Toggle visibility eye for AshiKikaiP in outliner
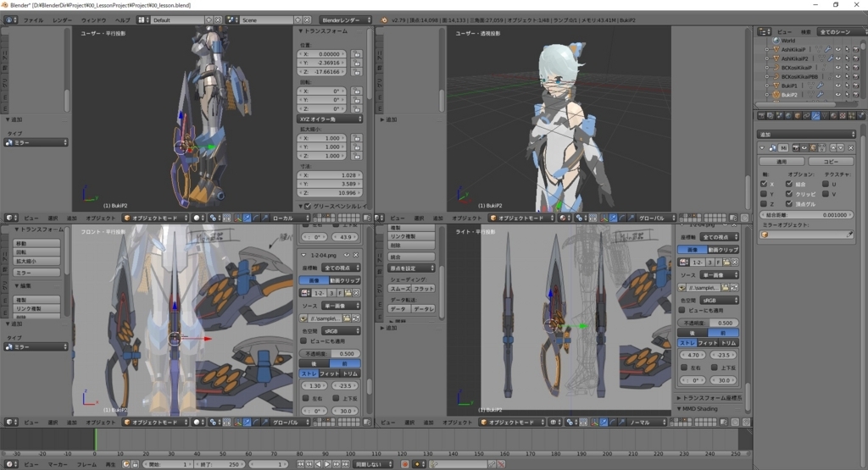This screenshot has height=470, width=868. point(838,49)
